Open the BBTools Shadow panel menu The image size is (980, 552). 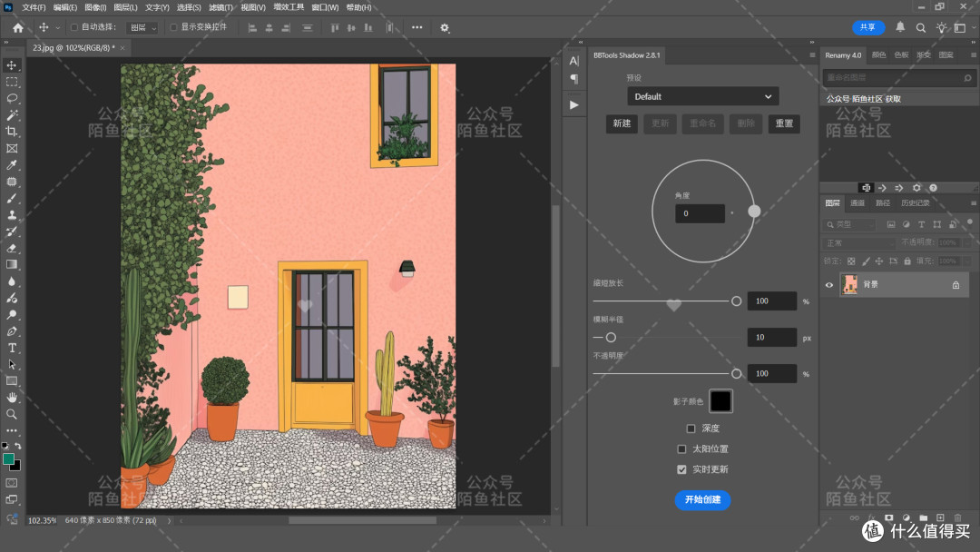pyautogui.click(x=812, y=55)
